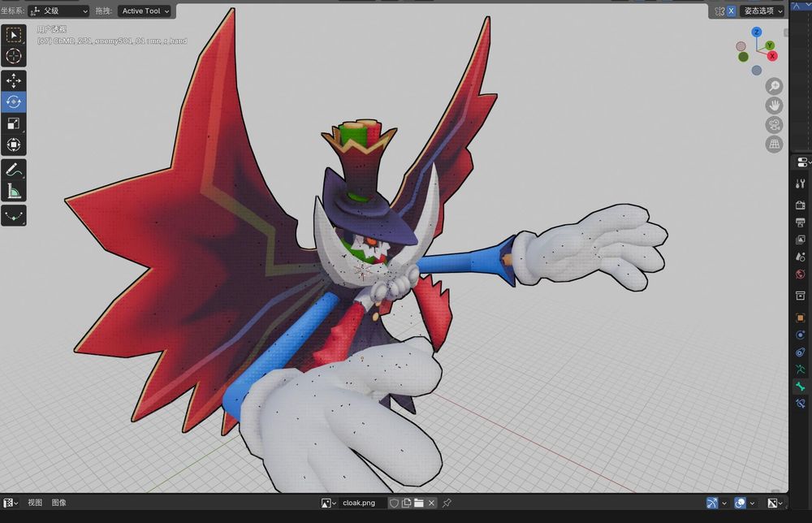Image resolution: width=812 pixels, height=523 pixels.
Task: Open the Armature Data properties tab
Action: coord(800,370)
